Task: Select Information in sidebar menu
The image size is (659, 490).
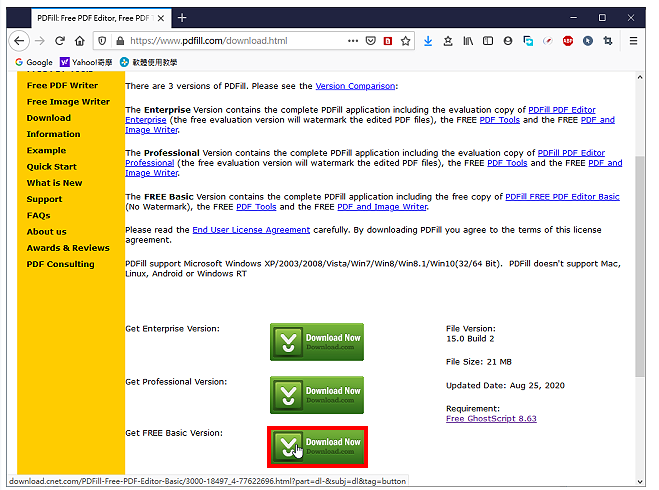Action: click(53, 134)
